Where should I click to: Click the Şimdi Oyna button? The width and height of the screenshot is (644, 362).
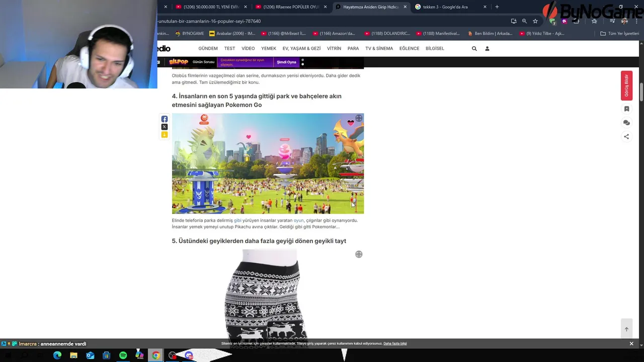(x=286, y=62)
